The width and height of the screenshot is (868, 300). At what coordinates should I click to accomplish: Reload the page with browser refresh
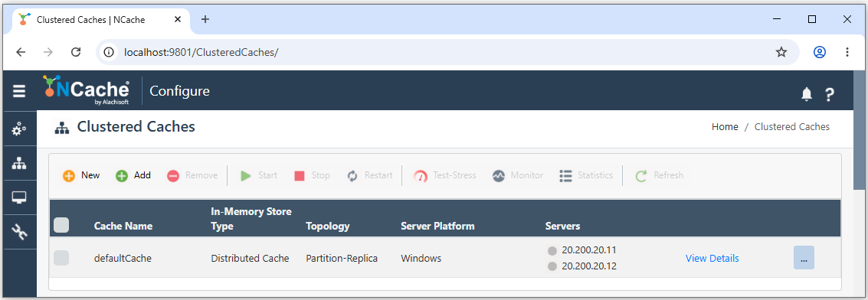click(77, 52)
